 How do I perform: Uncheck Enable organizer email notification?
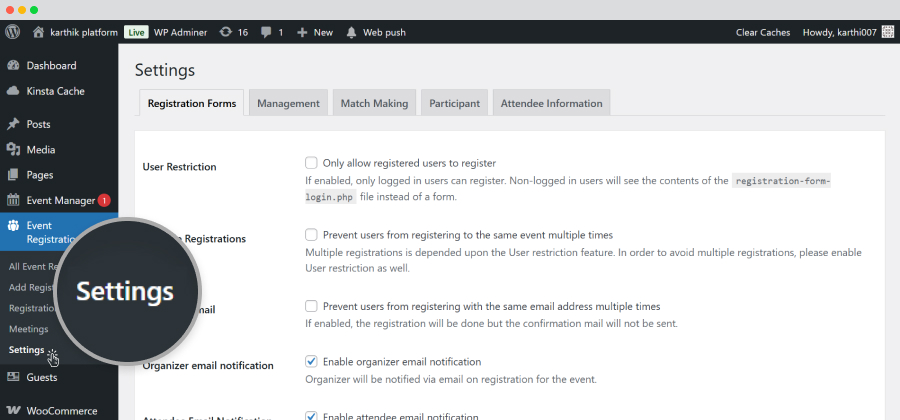tap(311, 361)
